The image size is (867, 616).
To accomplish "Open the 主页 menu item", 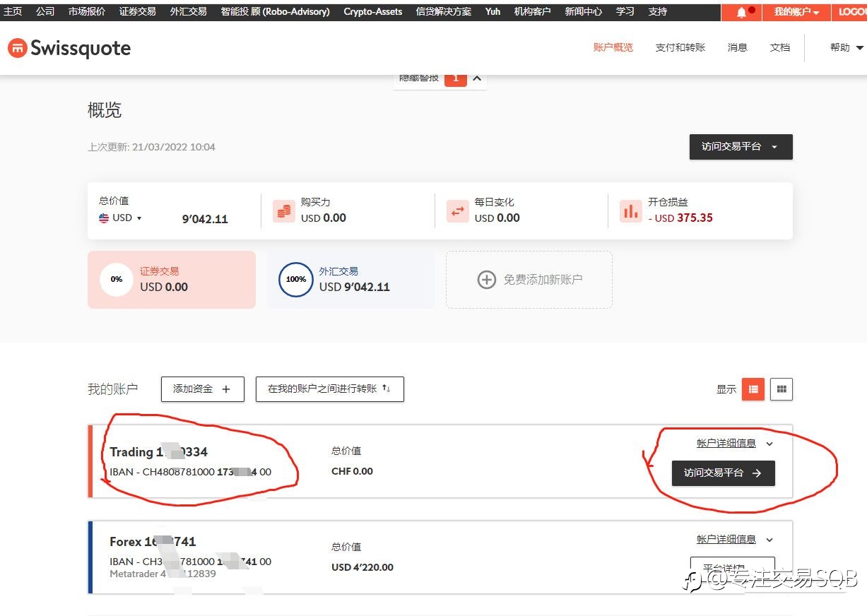I will pos(13,11).
